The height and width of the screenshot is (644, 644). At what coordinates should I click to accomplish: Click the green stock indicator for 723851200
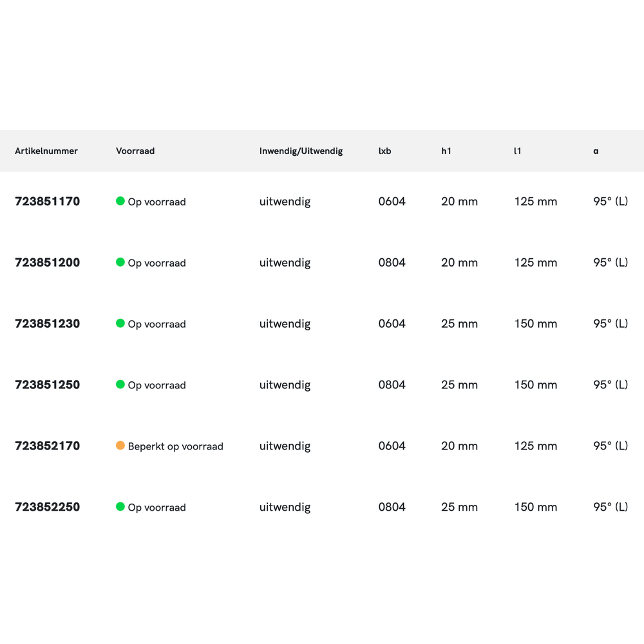[120, 262]
